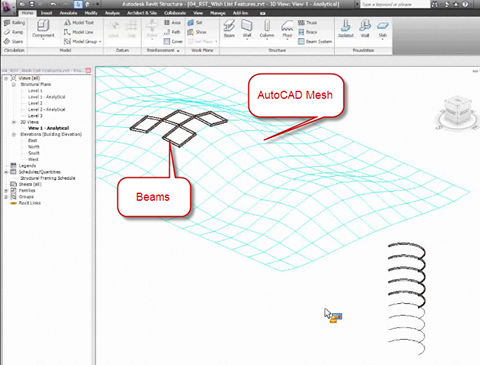Expand the Groups node
The width and height of the screenshot is (480, 365).
click(x=6, y=197)
